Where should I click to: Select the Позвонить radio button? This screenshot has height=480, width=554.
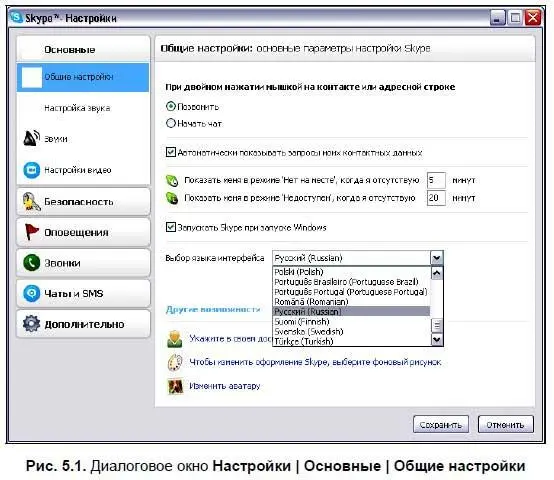click(x=171, y=106)
